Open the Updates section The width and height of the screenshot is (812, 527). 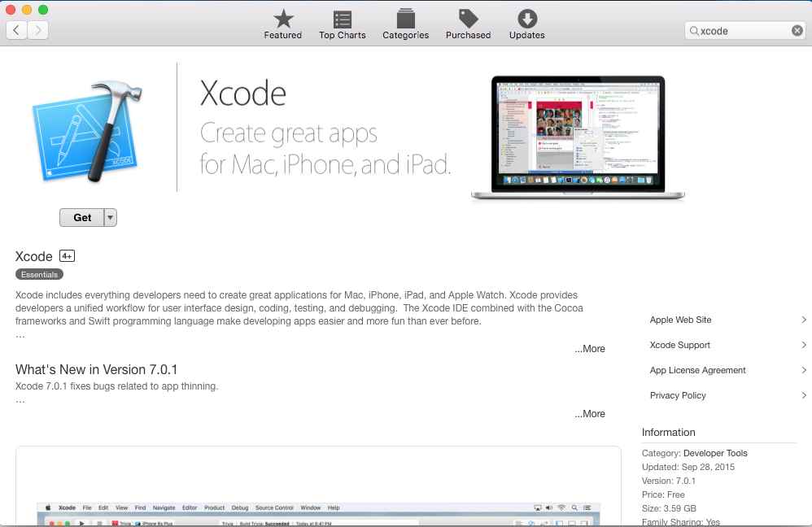coord(526,24)
